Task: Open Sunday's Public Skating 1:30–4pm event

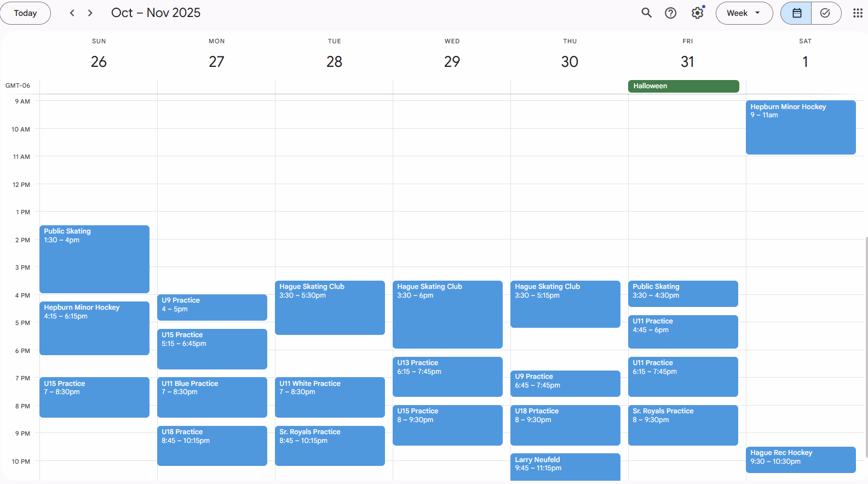Action: pos(94,259)
